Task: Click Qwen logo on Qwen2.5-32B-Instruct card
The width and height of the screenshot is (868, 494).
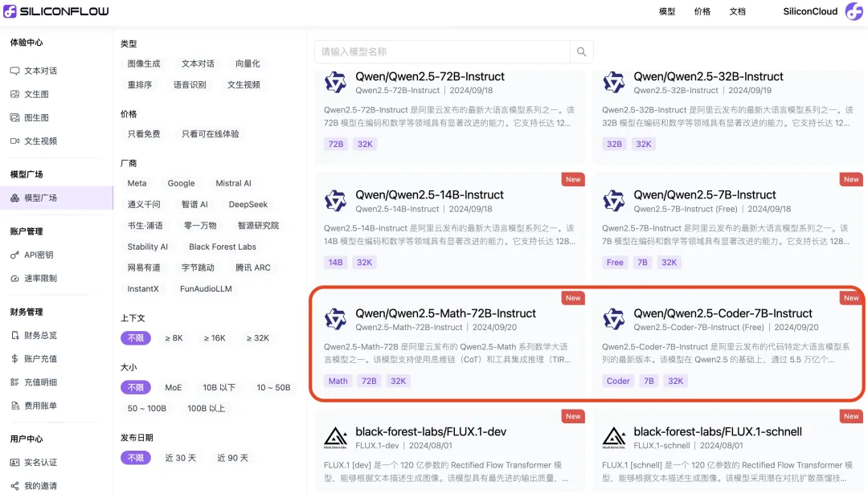Action: [x=614, y=83]
